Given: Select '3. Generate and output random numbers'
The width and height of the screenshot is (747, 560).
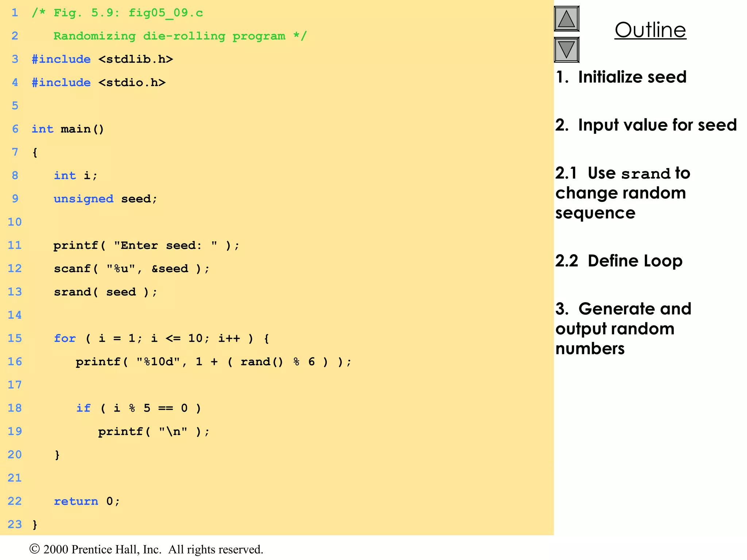Looking at the screenshot, I should point(623,329).
